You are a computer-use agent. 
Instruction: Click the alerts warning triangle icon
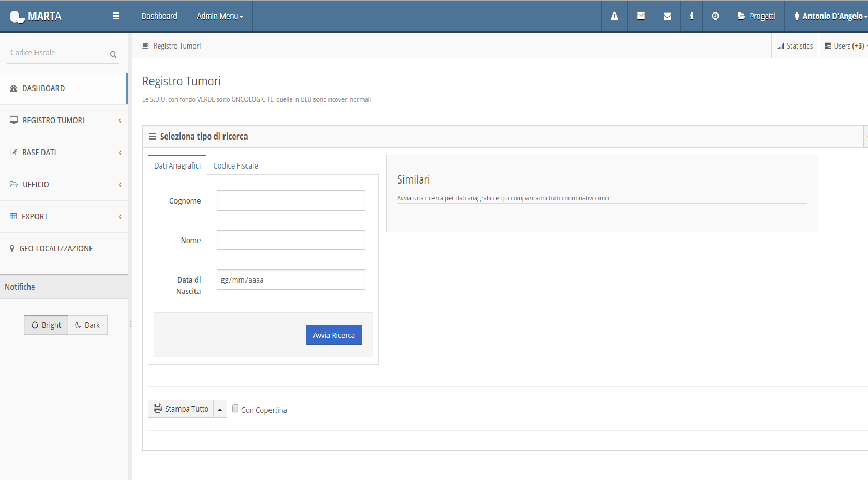[614, 16]
